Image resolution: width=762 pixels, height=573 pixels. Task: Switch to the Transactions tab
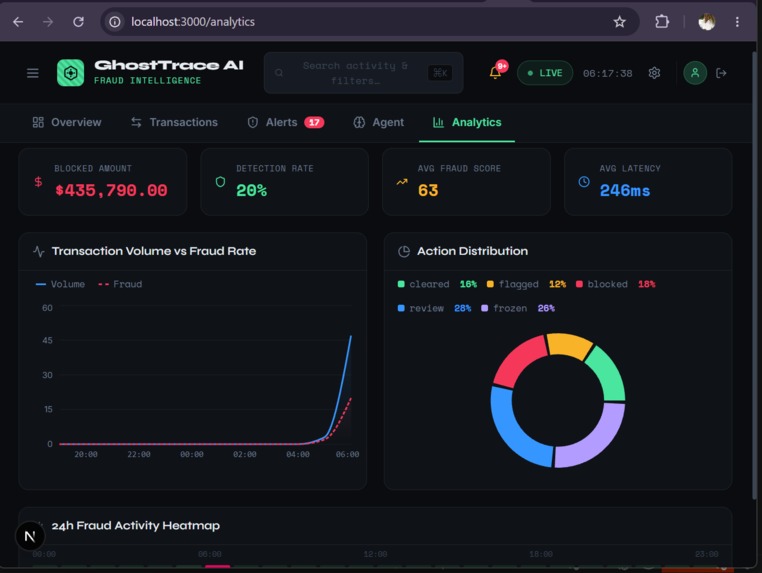click(174, 122)
